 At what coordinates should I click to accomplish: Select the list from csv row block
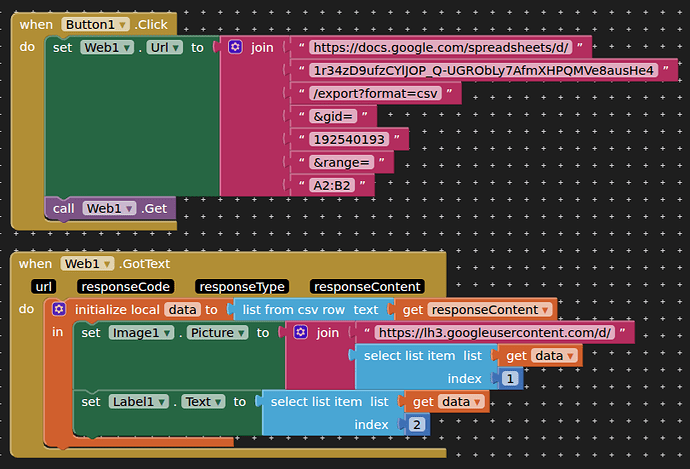[310, 310]
